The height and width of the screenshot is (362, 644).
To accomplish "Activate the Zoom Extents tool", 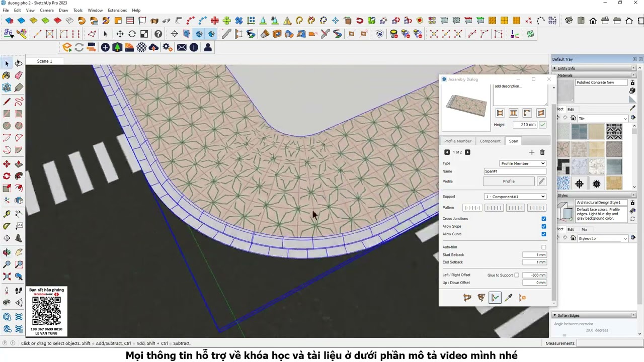I will coord(7,277).
